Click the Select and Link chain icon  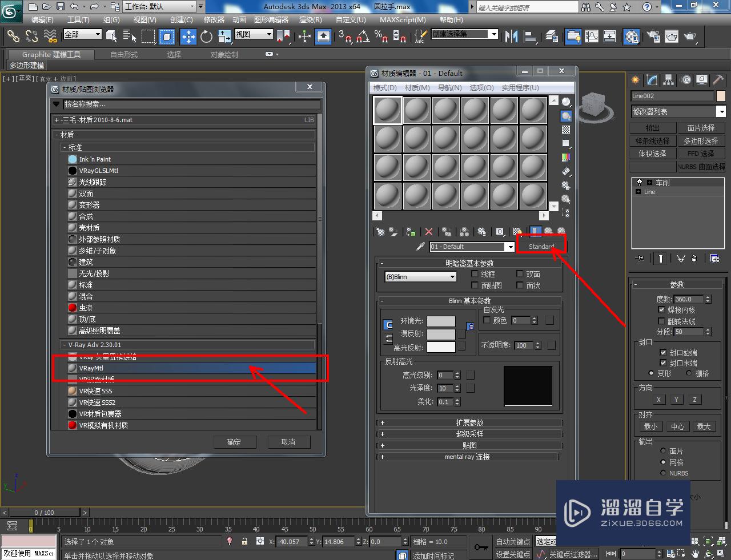13,37
